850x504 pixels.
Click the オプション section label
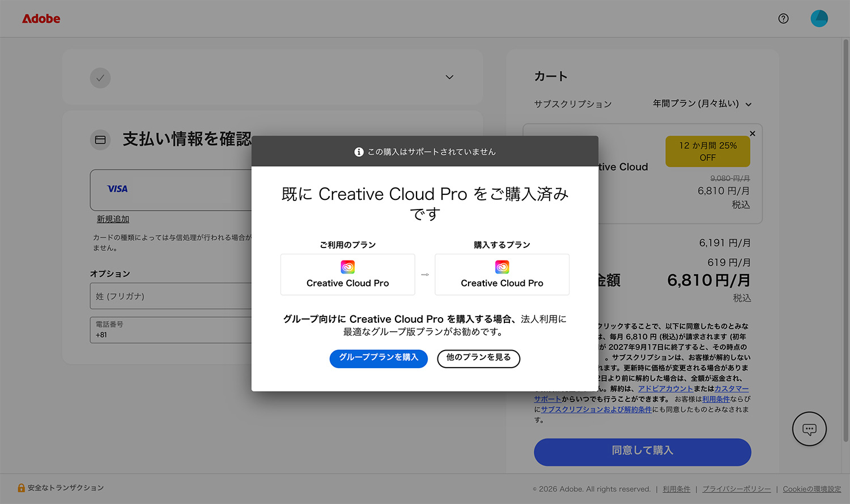tap(110, 274)
